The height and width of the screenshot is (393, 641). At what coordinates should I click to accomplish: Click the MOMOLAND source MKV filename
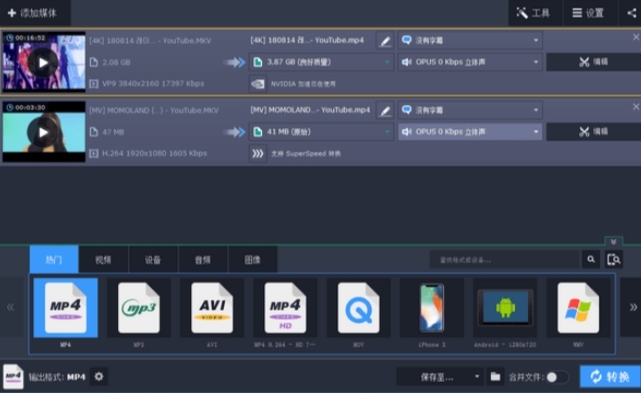[x=154, y=110]
